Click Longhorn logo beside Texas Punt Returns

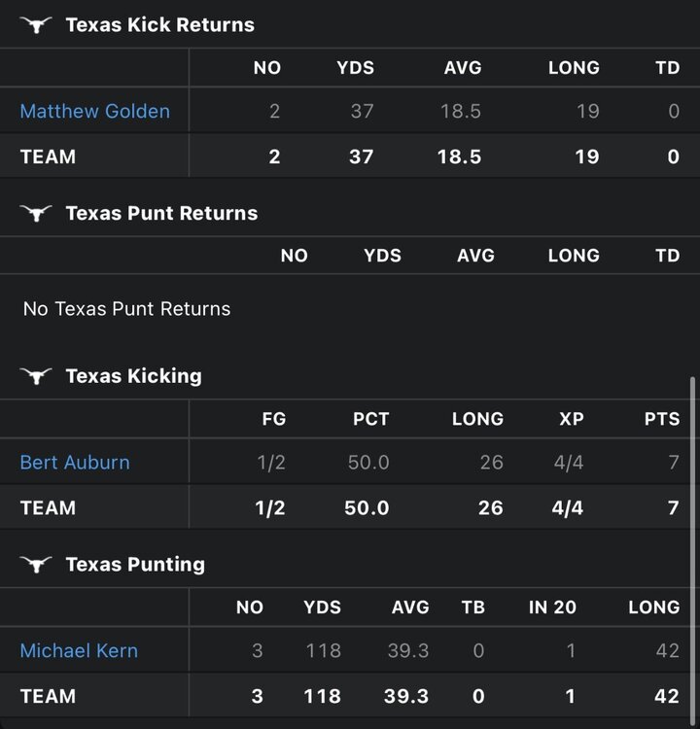point(36,214)
